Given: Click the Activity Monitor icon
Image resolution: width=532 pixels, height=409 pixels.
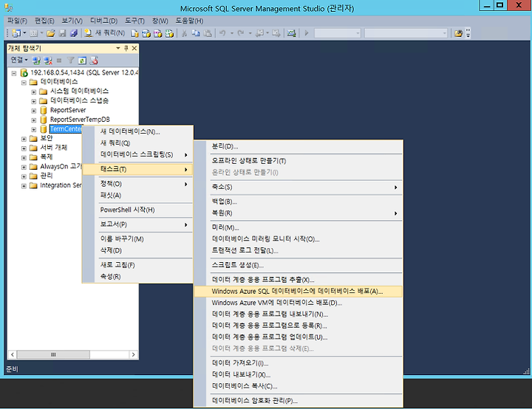Looking at the screenshot, I should pos(291,33).
